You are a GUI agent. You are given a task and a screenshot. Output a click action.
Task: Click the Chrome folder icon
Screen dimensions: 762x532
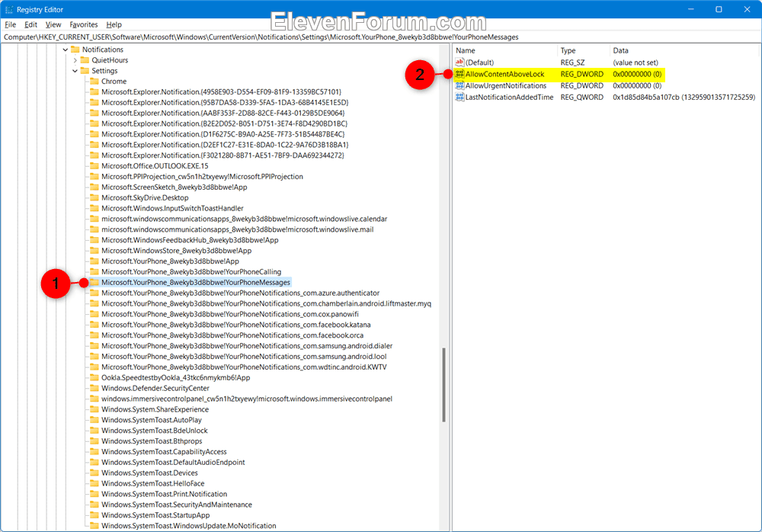coord(94,82)
